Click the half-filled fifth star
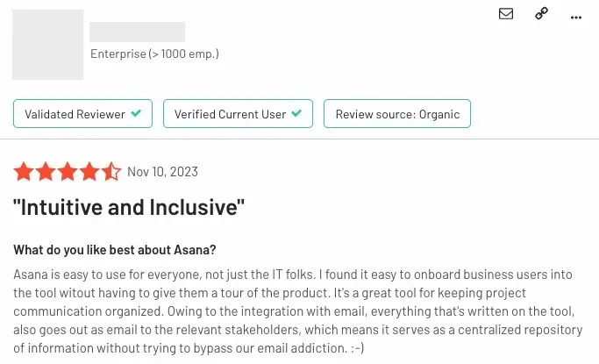The width and height of the screenshot is (599, 364). (111, 171)
